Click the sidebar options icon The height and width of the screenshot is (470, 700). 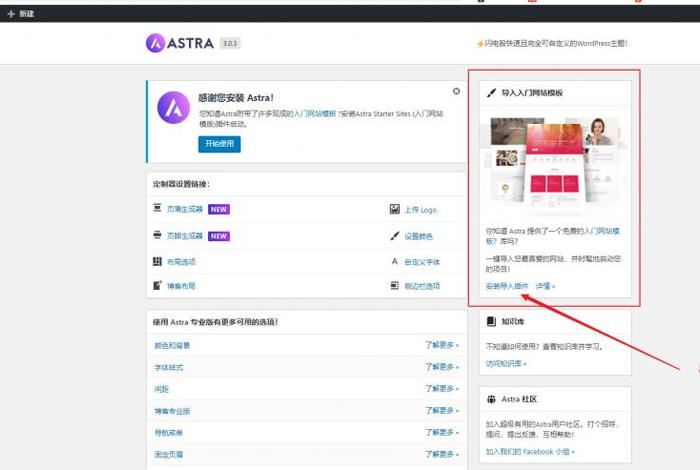click(395, 285)
